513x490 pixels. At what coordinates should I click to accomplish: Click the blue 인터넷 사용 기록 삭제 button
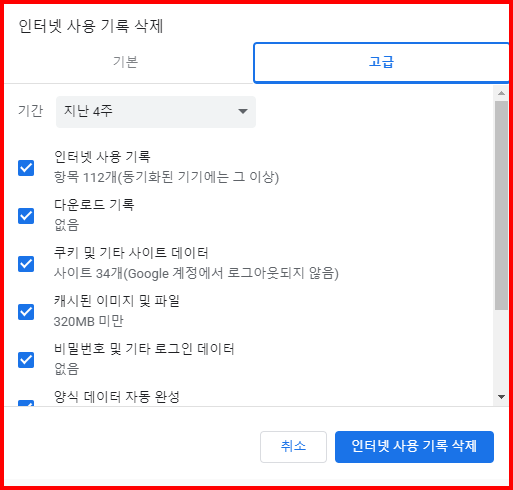tap(414, 447)
